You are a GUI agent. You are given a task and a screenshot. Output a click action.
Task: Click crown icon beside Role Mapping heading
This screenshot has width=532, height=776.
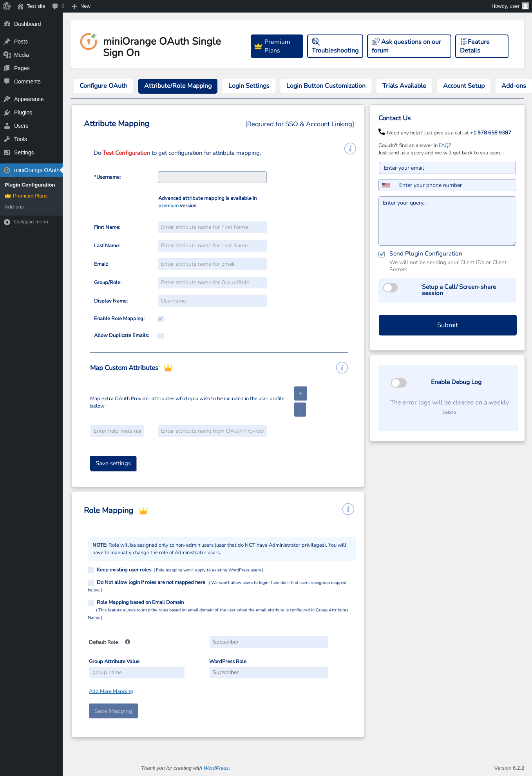[x=143, y=510]
